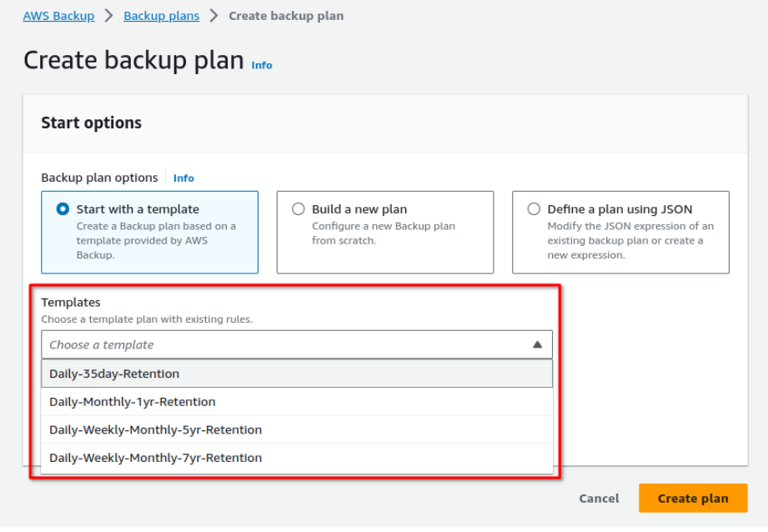The width and height of the screenshot is (768, 532).
Task: Select the Build a new plan radio option
Action: pyautogui.click(x=299, y=209)
